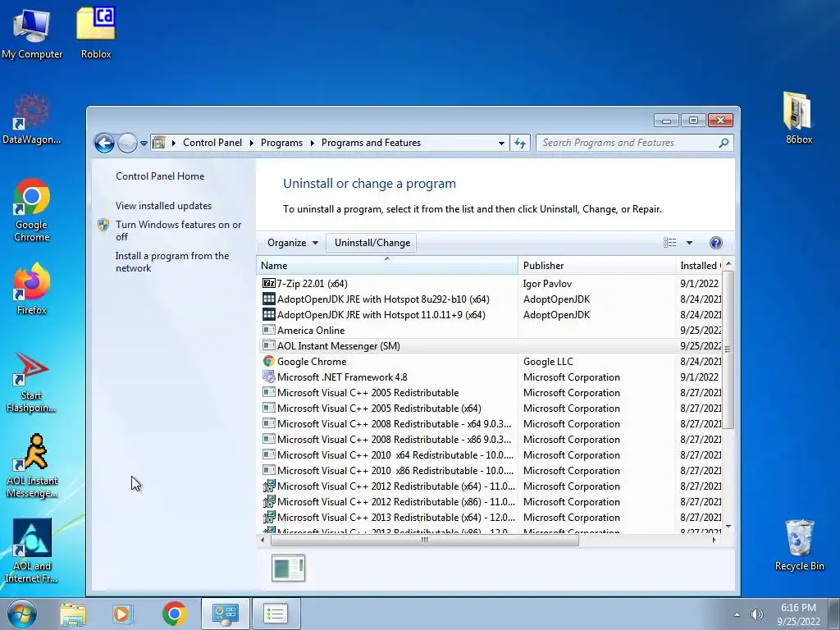Open the My Computer desktop icon
Screen dimensions: 840x630
point(32,34)
